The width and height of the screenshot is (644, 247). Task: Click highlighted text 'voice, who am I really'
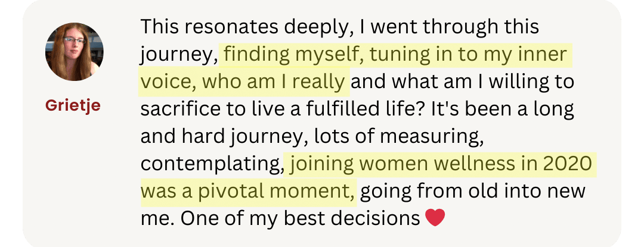click(243, 82)
